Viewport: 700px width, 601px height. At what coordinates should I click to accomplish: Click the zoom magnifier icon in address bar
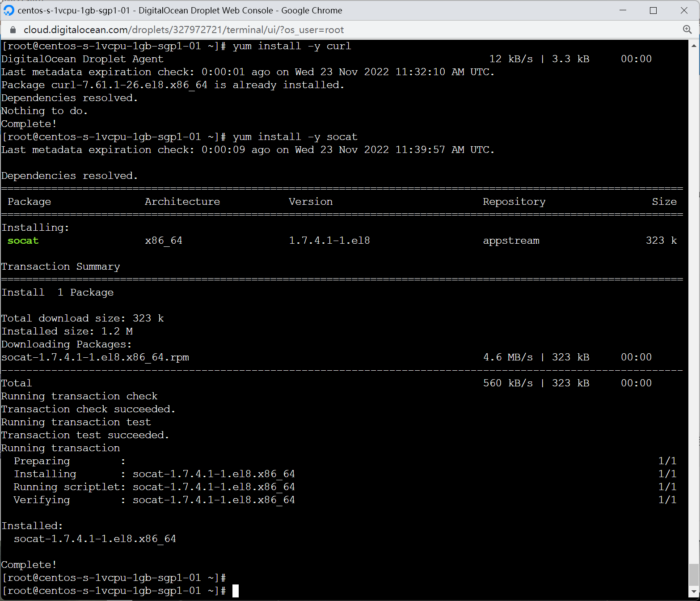point(687,30)
